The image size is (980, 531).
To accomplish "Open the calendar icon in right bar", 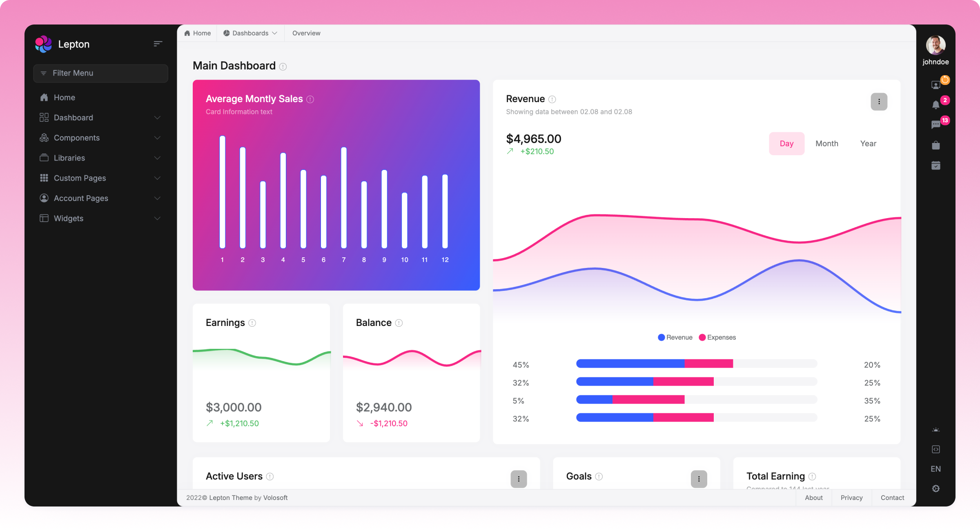I will pyautogui.click(x=935, y=165).
